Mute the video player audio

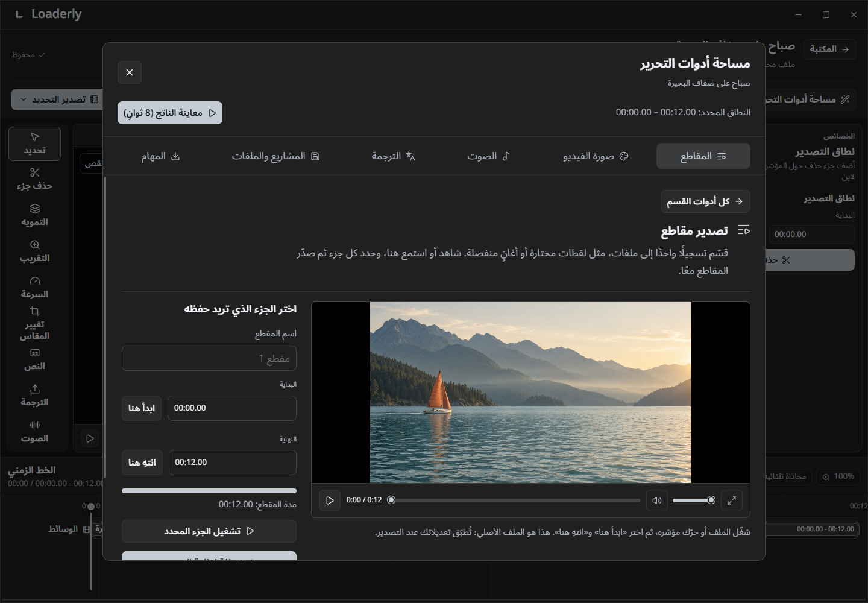click(x=657, y=500)
